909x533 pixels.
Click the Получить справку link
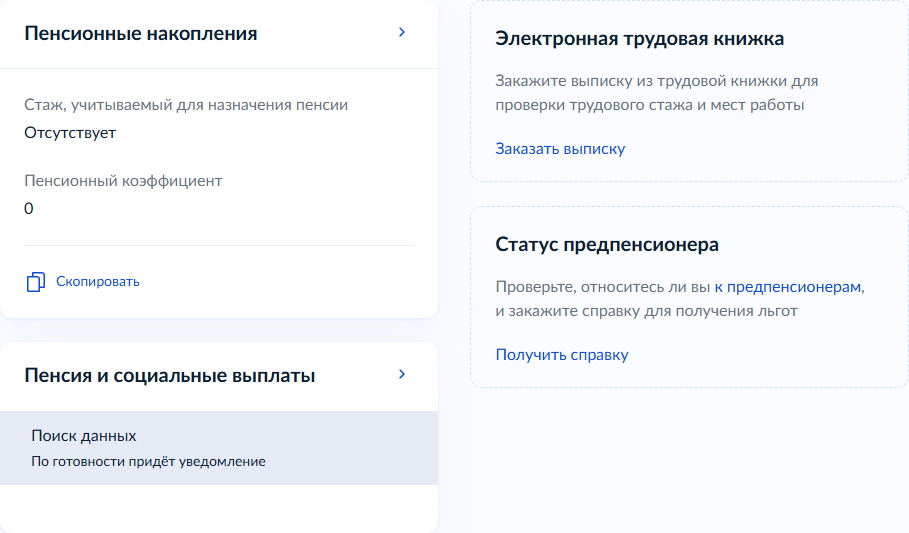click(x=562, y=355)
